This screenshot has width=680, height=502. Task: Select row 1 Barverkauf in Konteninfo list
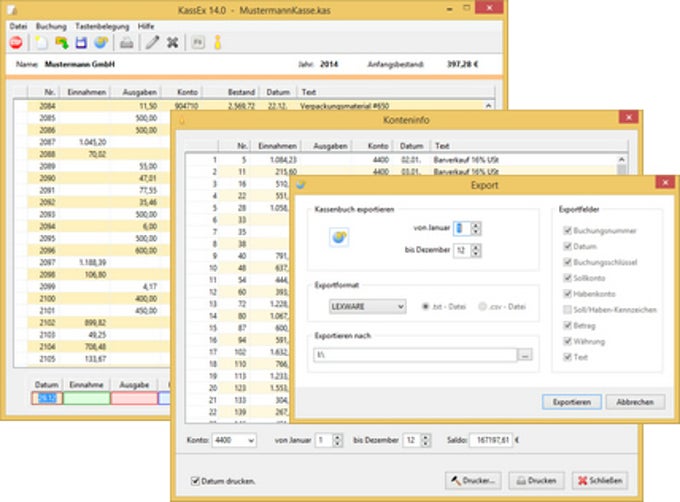coord(401,160)
